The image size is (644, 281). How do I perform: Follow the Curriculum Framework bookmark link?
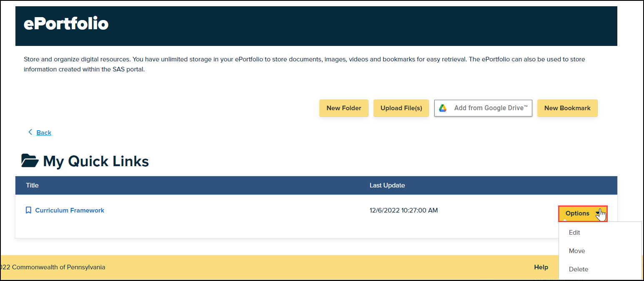(70, 210)
